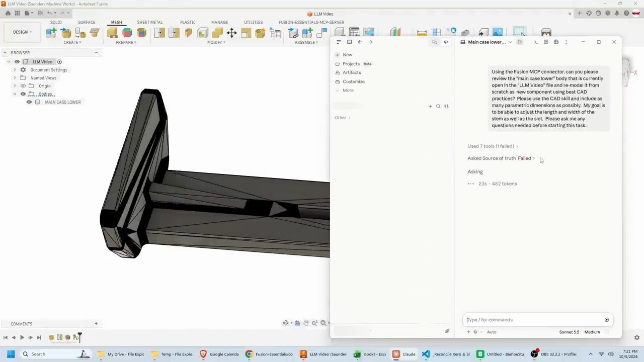Click the Data Panel grid icon
The width and height of the screenshot is (644, 362).
pyautogui.click(x=18, y=13)
